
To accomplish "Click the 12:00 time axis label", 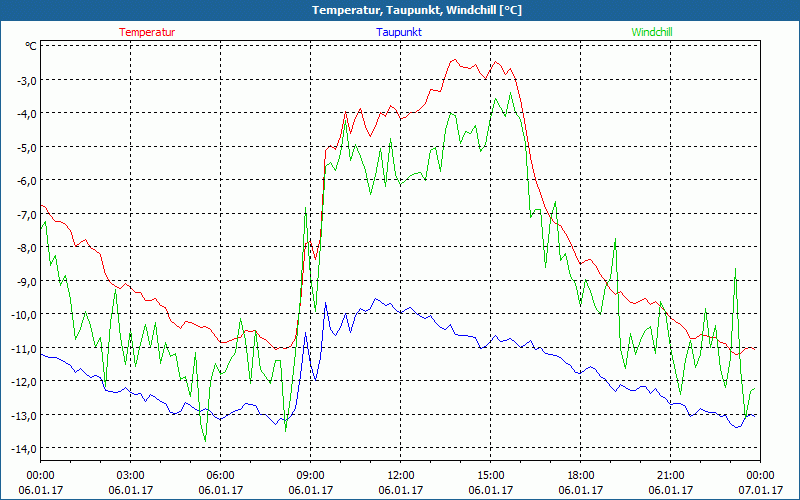I will [401, 476].
